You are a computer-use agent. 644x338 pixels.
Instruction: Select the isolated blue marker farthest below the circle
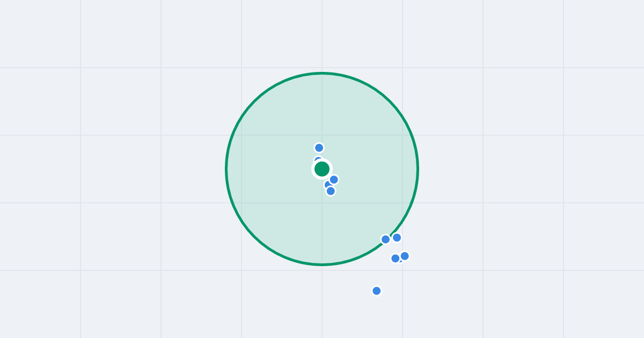(377, 291)
